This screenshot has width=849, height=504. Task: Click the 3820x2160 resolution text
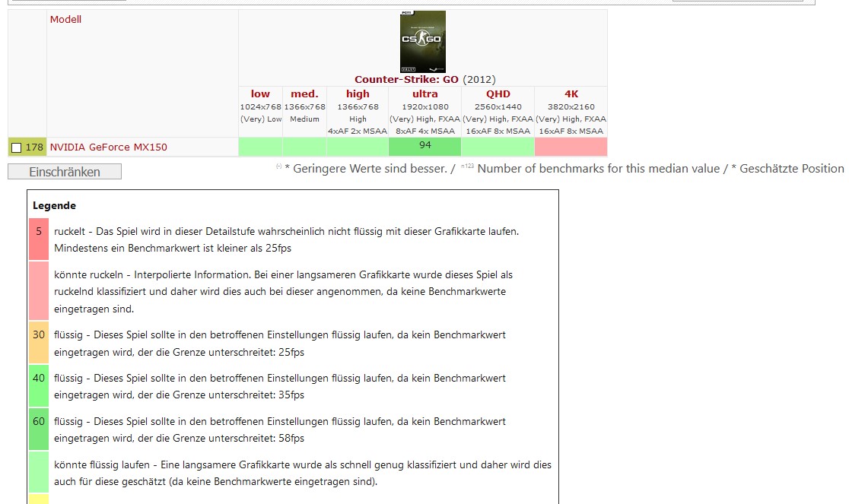coord(571,107)
